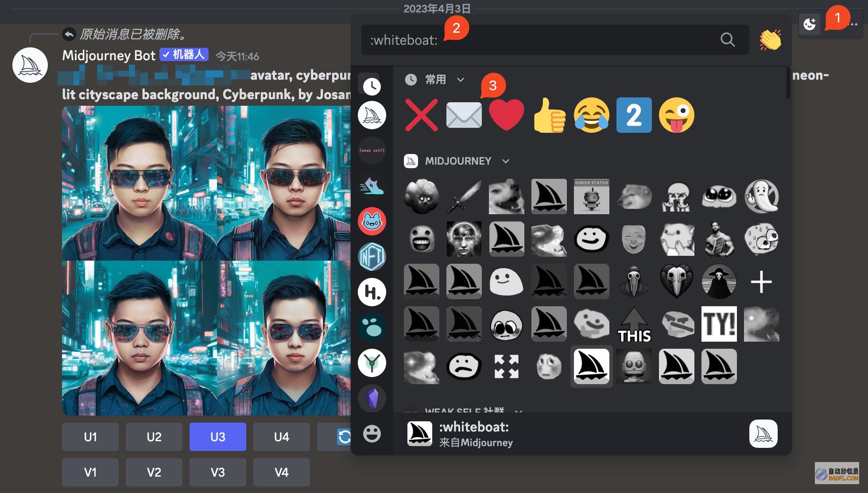Select the running shoe server in emoji sidebar
This screenshot has height=493, width=868.
point(372,186)
